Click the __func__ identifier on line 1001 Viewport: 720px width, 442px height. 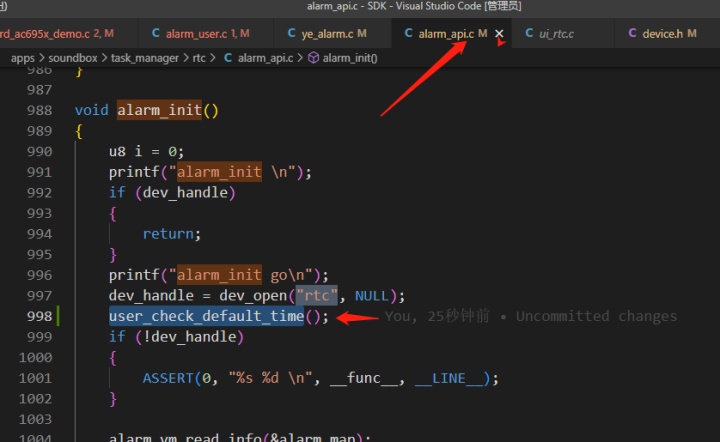(364, 378)
